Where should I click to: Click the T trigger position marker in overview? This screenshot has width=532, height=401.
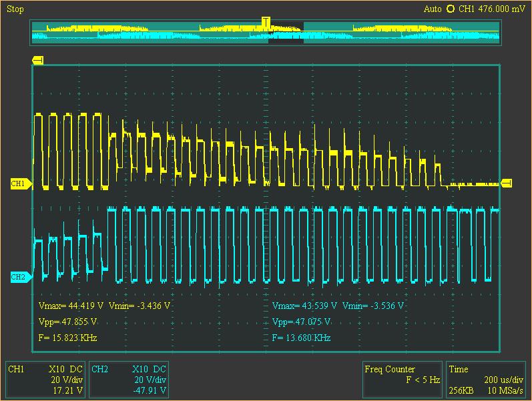(266, 22)
